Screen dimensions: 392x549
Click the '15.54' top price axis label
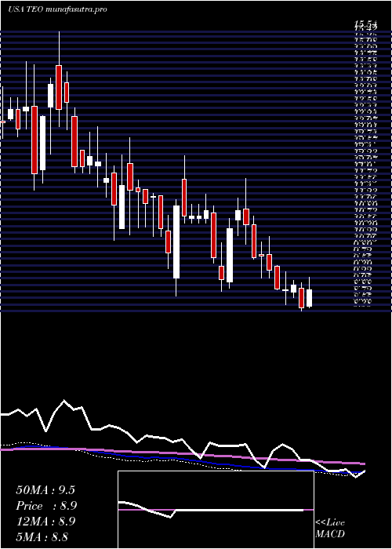tap(365, 24)
